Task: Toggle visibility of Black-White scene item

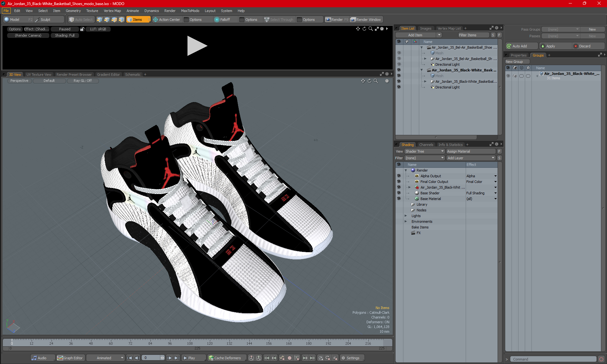Action: (399, 70)
